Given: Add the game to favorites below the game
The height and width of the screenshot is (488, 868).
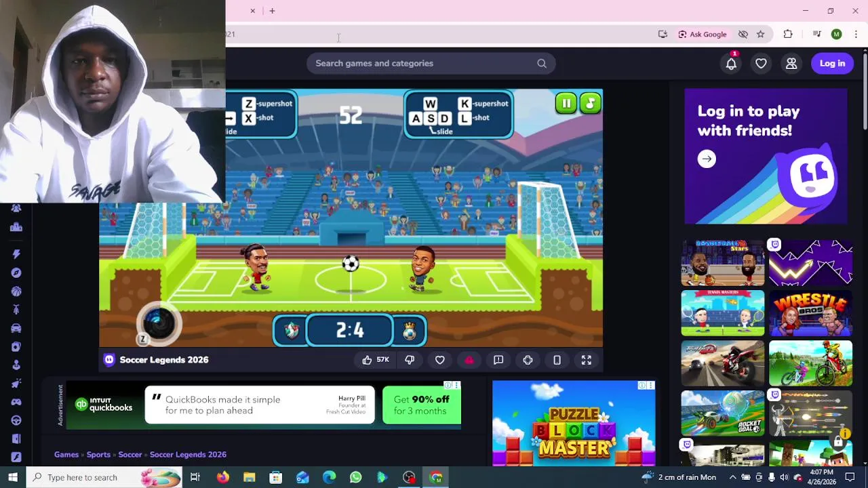Looking at the screenshot, I should point(439,360).
